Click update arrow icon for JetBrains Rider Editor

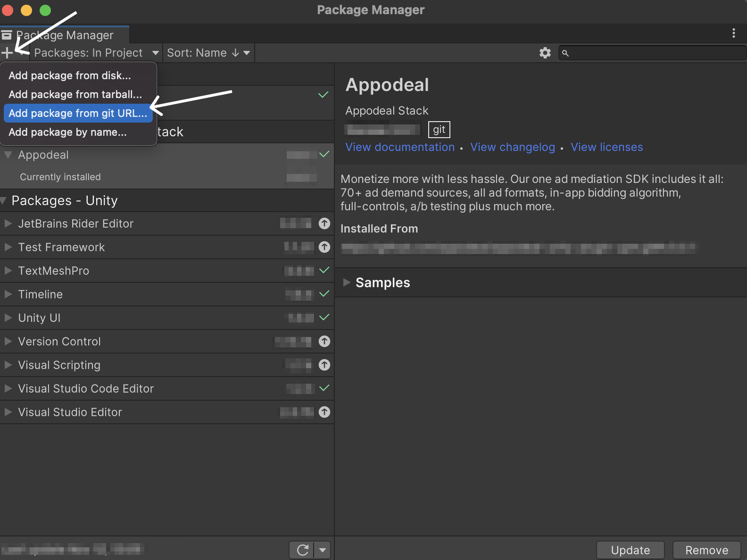tap(324, 223)
